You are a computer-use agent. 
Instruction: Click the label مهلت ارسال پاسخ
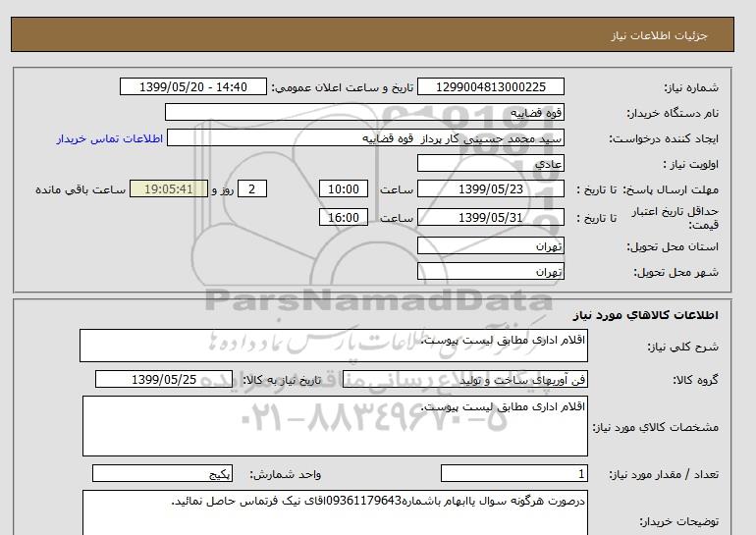click(671, 189)
